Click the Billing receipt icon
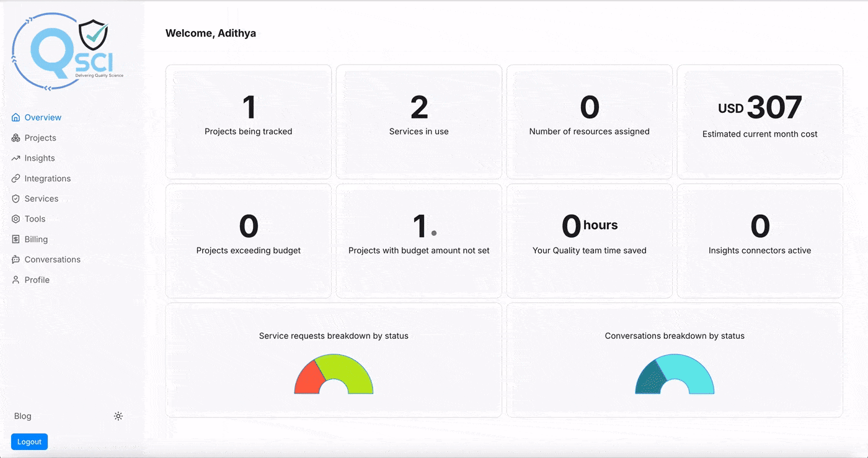Image resolution: width=868 pixels, height=458 pixels. (x=16, y=240)
